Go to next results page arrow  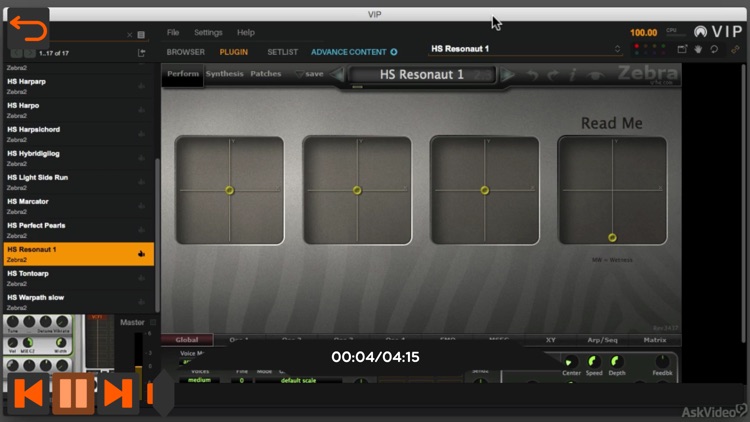click(x=30, y=53)
